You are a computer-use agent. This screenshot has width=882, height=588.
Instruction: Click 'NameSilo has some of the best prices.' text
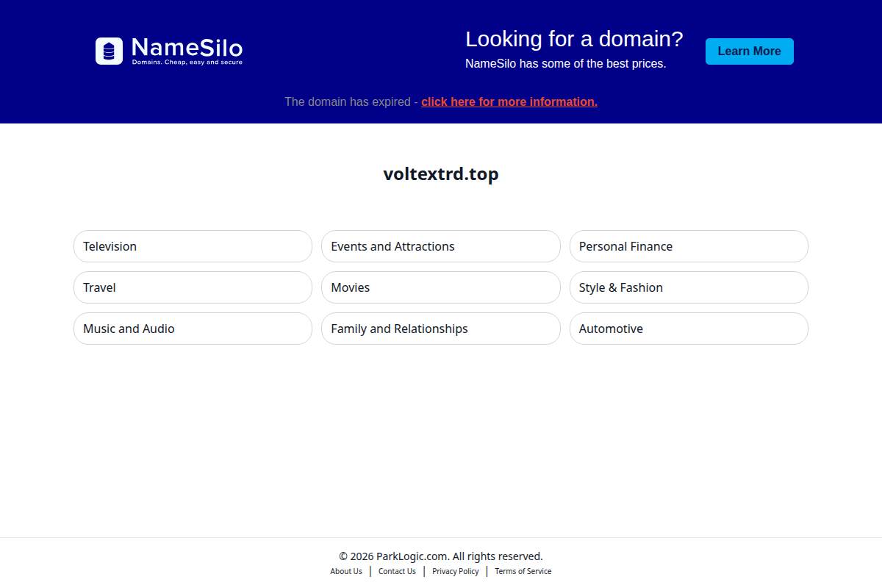(x=566, y=64)
